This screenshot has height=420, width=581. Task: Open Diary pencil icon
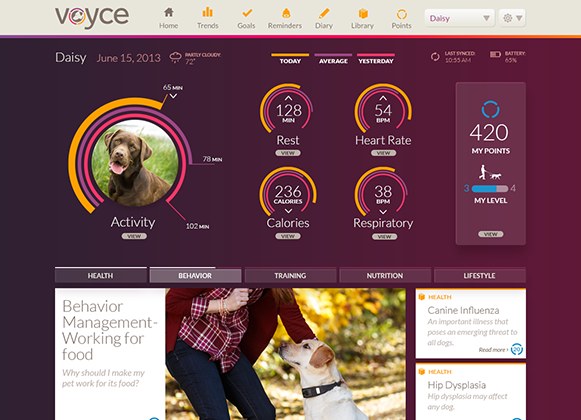[324, 13]
